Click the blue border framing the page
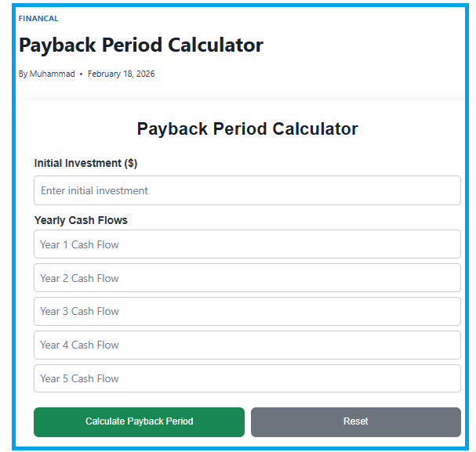Screen dimensions: 476x452 point(14,235)
